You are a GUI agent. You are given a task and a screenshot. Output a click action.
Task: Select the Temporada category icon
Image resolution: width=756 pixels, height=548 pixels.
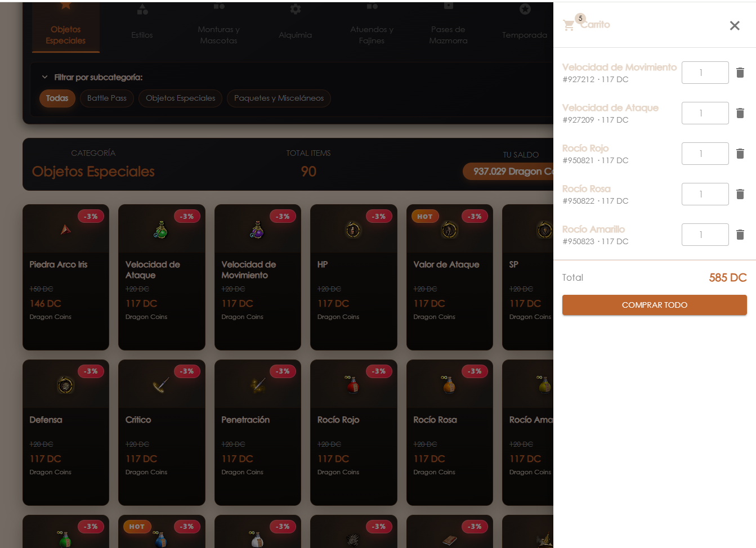[x=525, y=10]
